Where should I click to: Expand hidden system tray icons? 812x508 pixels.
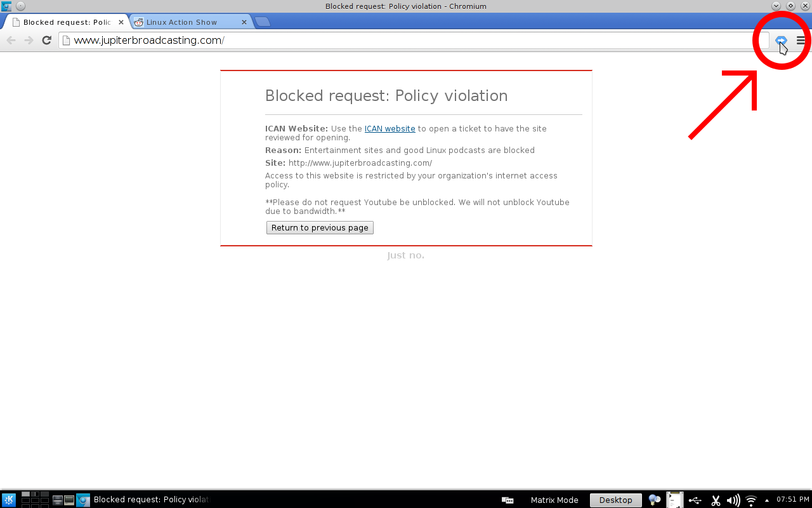click(x=767, y=500)
